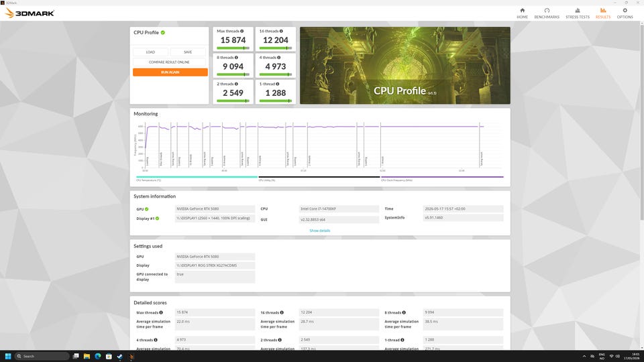Click the ROG STRIX XG27ACDMS display field
This screenshot has width=644, height=362.
215,265
